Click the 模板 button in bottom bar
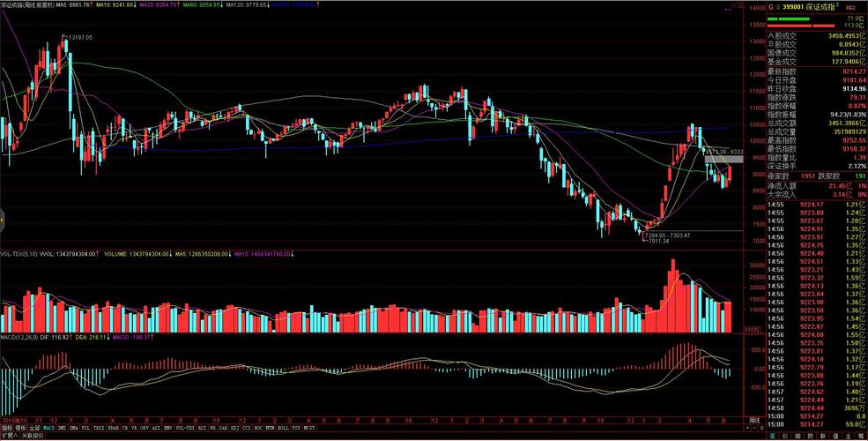 (x=19, y=428)
